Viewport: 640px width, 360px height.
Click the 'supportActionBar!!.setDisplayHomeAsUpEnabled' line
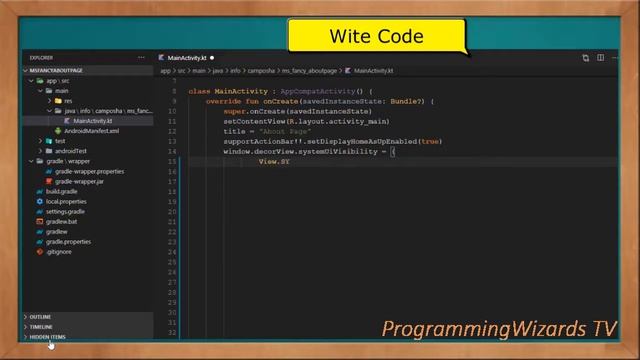coord(333,141)
